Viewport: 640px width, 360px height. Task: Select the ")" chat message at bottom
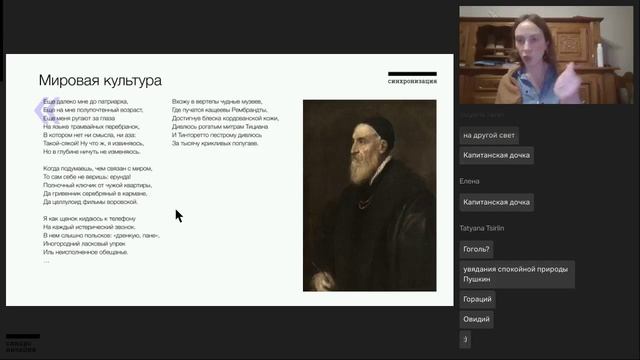click(x=465, y=339)
